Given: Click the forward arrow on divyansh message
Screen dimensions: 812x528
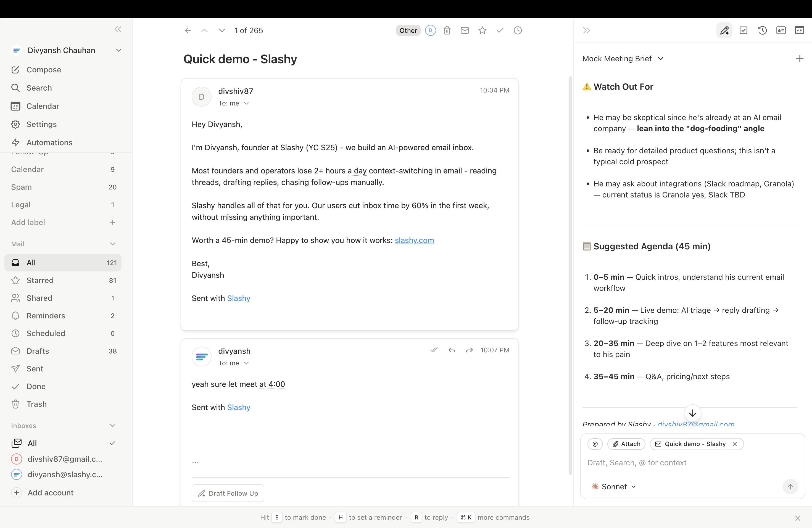Looking at the screenshot, I should pyautogui.click(x=470, y=350).
